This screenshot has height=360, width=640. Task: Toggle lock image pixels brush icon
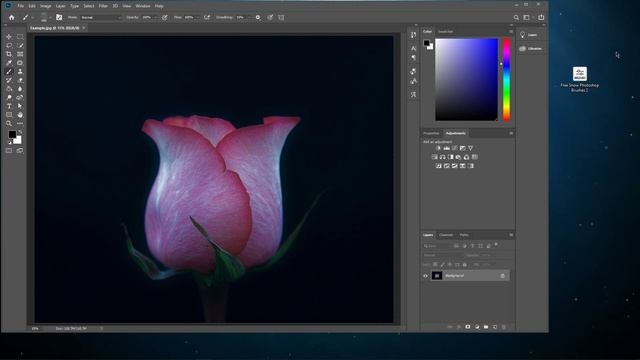point(442,264)
